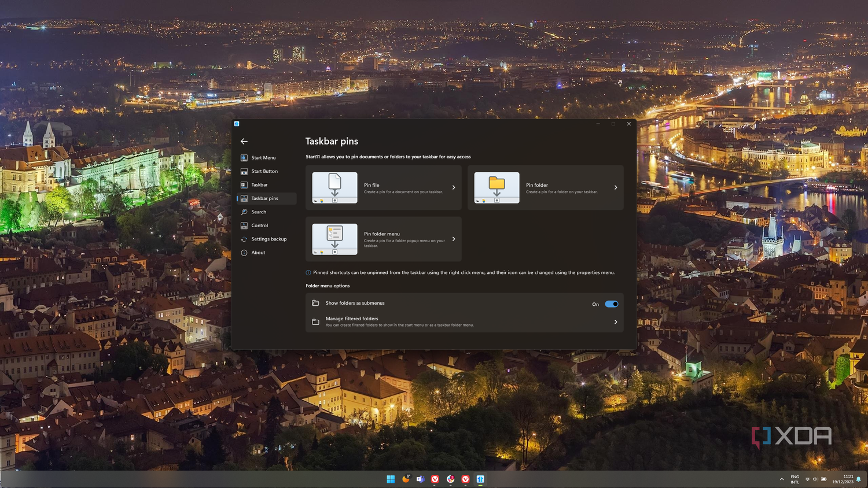Show hidden system tray icons
This screenshot has height=488, width=868.
pyautogui.click(x=782, y=479)
